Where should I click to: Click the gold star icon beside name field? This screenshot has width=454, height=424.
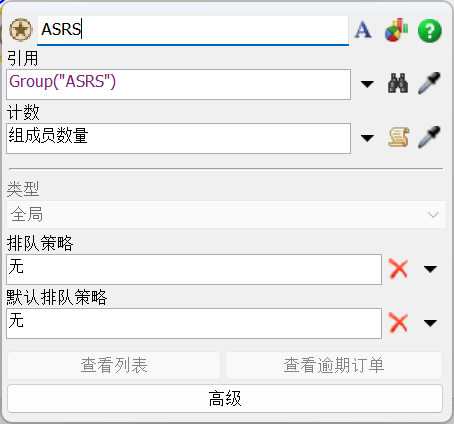click(21, 30)
